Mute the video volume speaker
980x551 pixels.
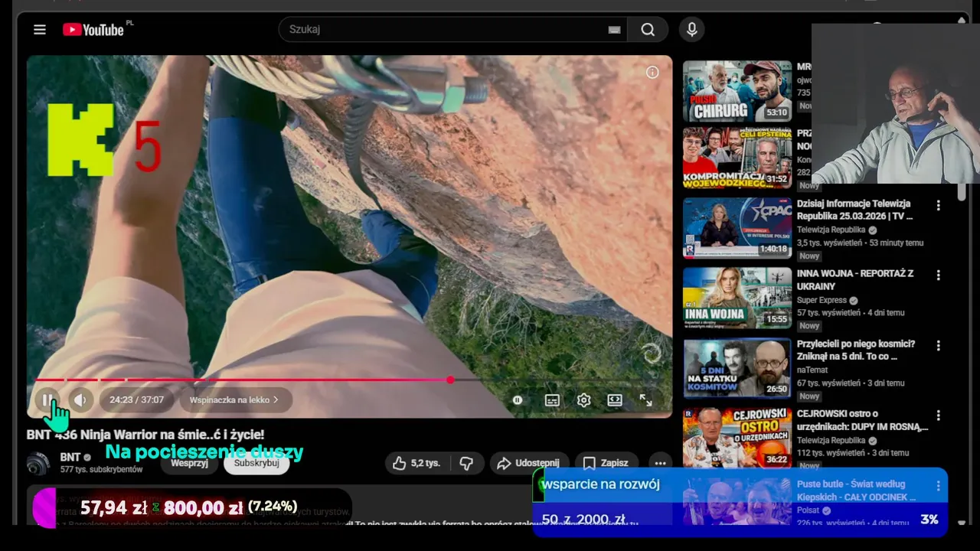[x=80, y=399]
